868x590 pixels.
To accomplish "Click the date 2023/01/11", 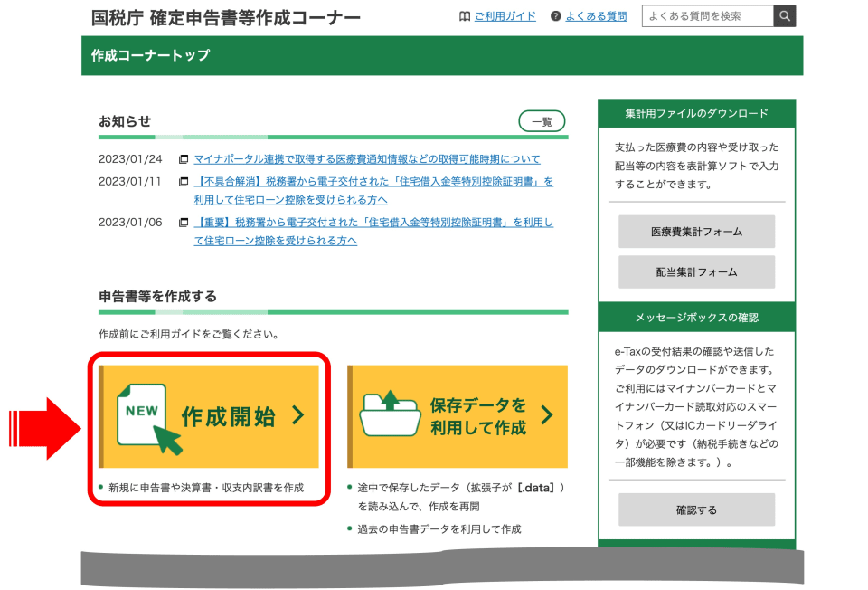I will pos(130,182).
